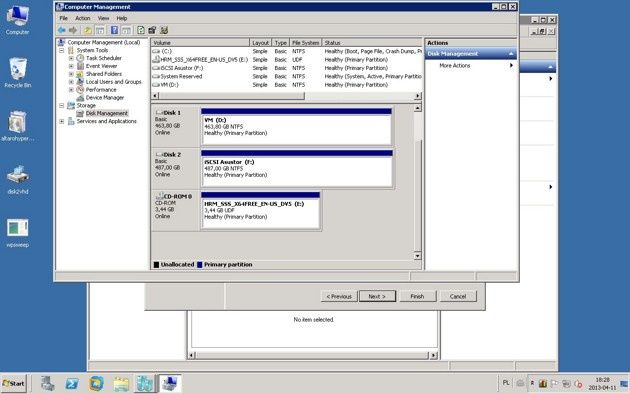Open the File menu
The image size is (630, 394).
63,18
